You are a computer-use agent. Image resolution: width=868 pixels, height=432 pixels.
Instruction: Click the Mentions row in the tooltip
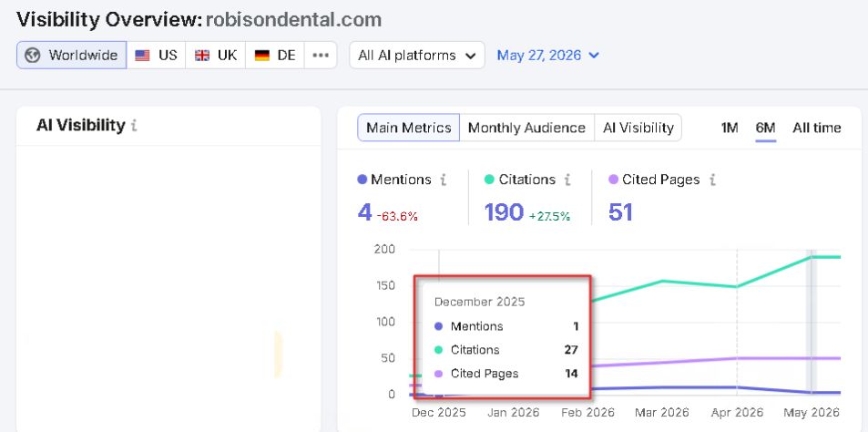pyautogui.click(x=506, y=326)
